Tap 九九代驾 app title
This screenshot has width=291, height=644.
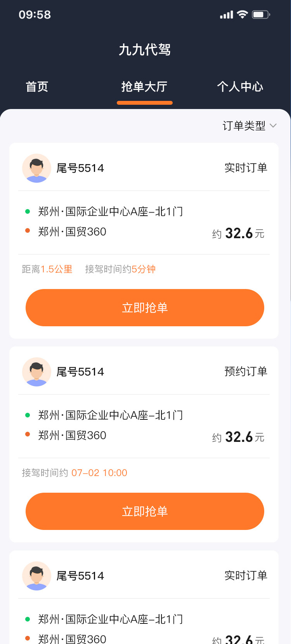145,50
